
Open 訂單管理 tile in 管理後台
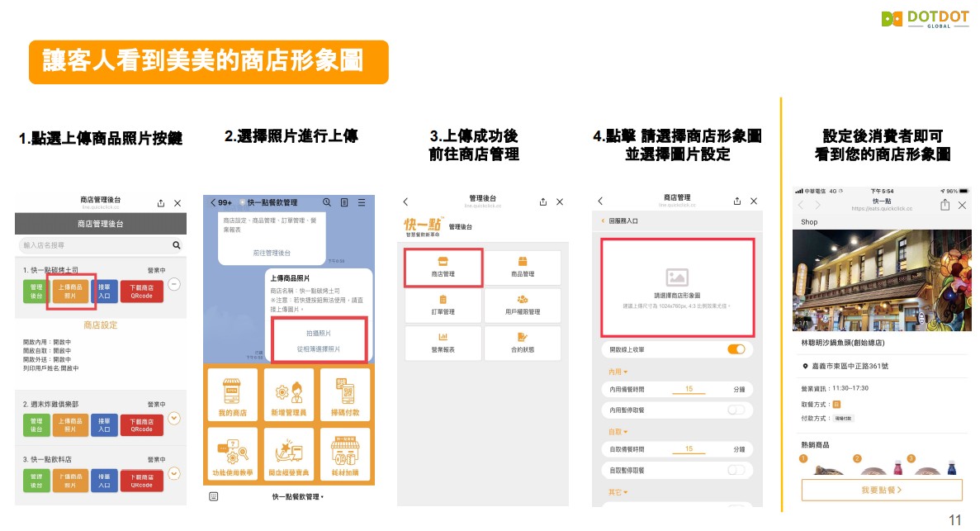click(x=443, y=306)
